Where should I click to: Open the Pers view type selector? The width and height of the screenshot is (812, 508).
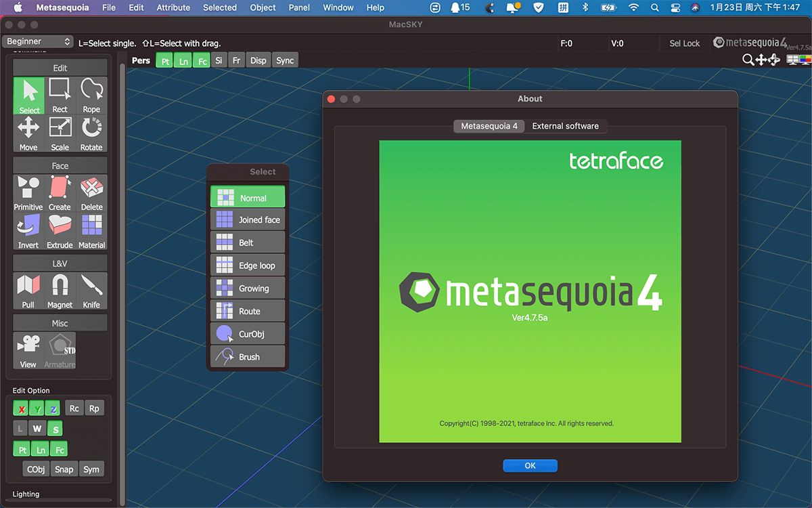[x=141, y=60]
